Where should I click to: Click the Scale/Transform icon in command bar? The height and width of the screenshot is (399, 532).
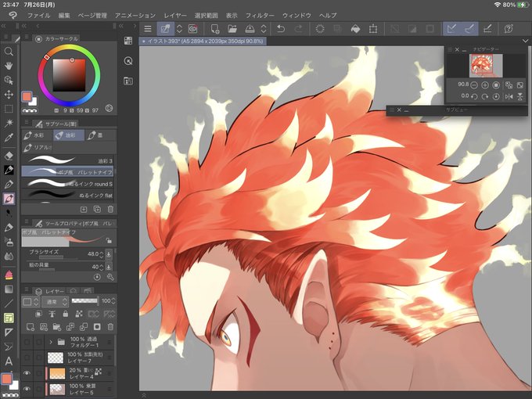click(x=373, y=29)
